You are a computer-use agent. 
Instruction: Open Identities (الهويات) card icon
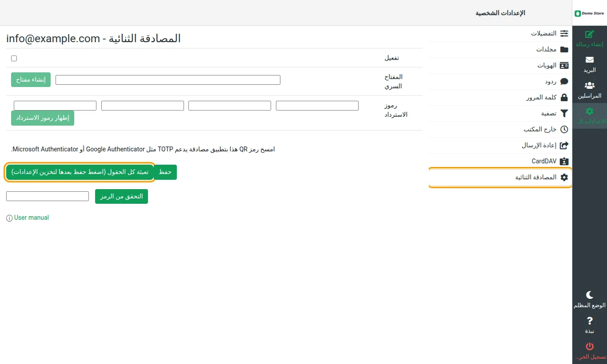tap(564, 66)
